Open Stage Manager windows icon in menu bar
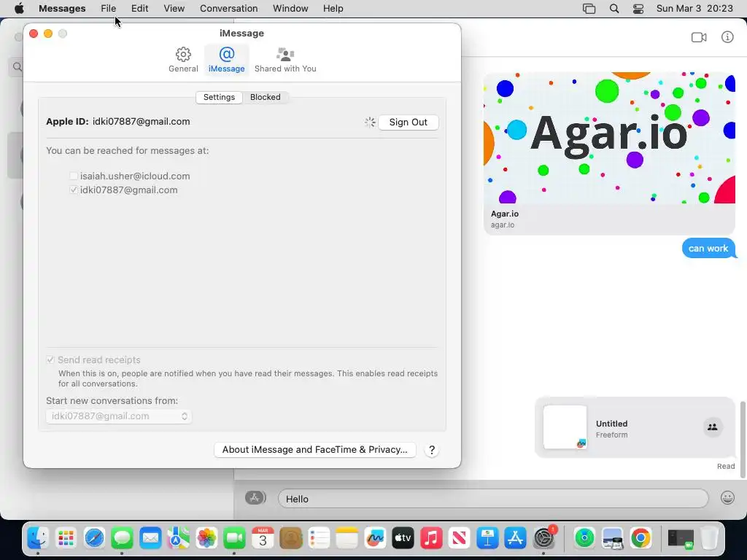 tap(589, 9)
